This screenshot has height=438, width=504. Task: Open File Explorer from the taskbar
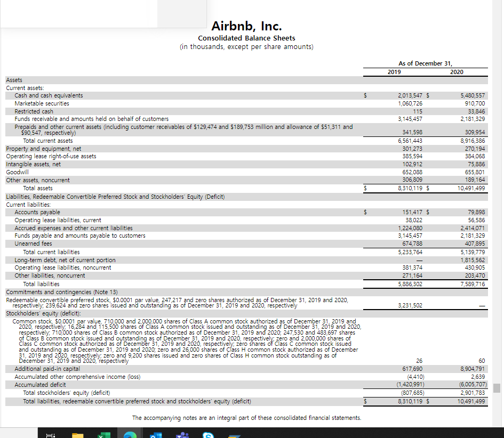[x=78, y=435]
